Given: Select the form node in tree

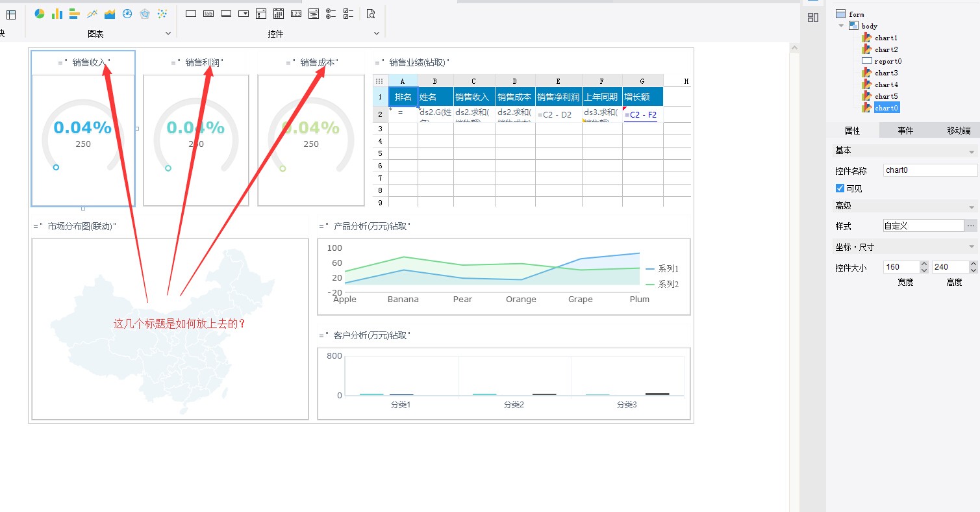Looking at the screenshot, I should pos(856,14).
